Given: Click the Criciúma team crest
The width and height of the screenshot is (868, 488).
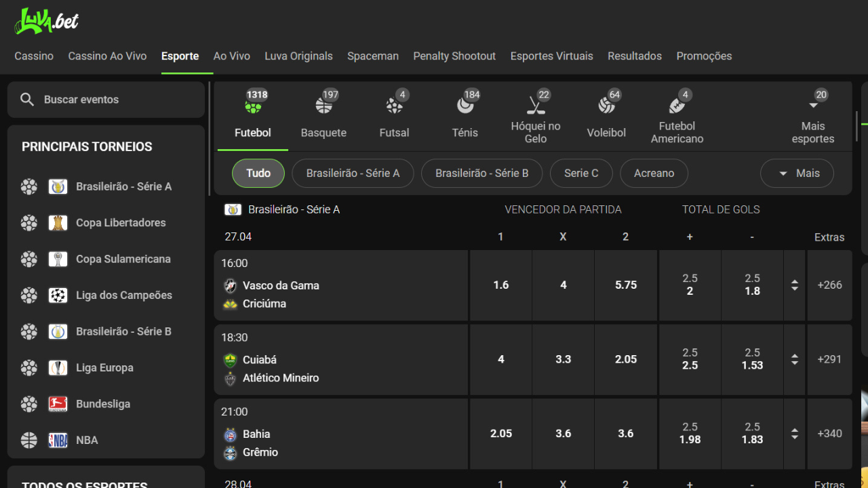Looking at the screenshot, I should pyautogui.click(x=231, y=304).
